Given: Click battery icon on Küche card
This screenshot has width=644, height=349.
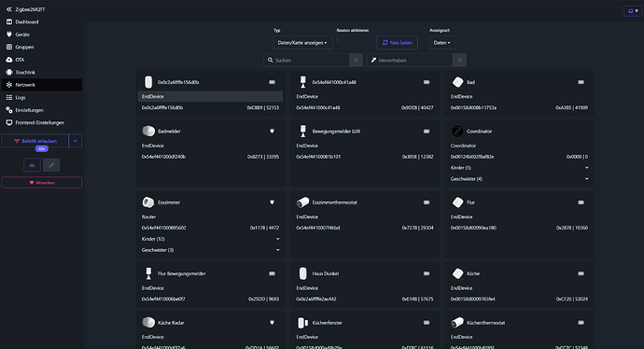Looking at the screenshot, I should coord(581,273).
